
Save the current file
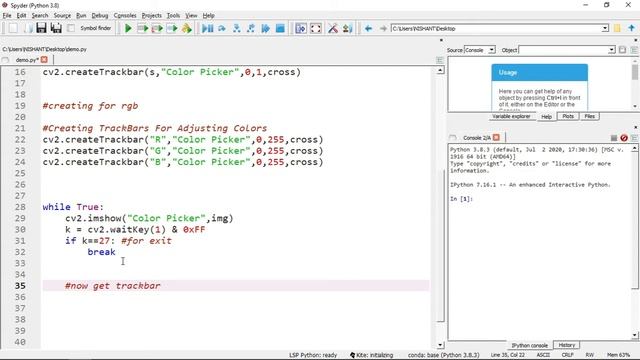(41, 28)
